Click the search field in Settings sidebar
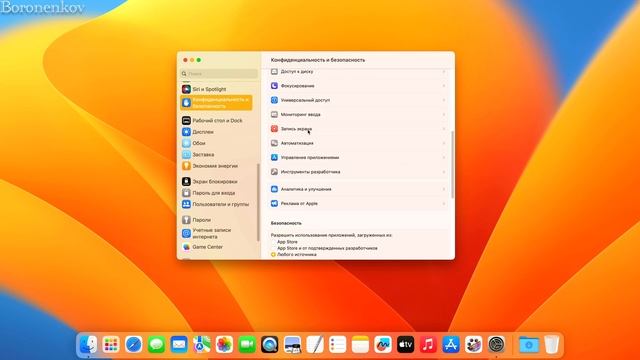Screen dimensions: 640x360 [219, 73]
